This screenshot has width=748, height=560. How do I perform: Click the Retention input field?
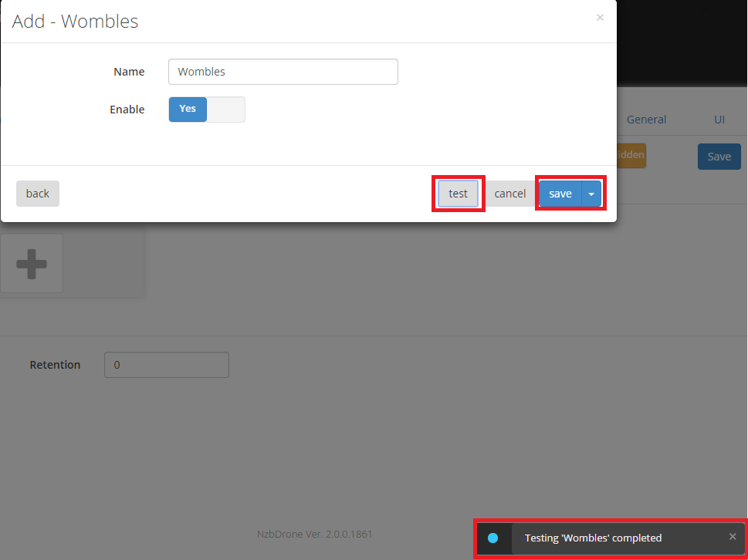point(166,365)
